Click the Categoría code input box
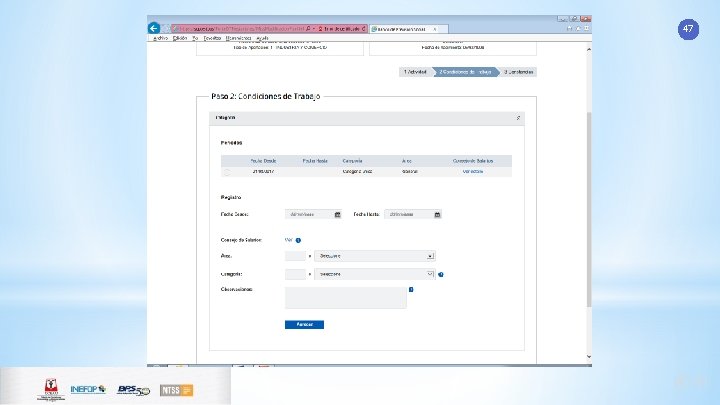This screenshot has height=405, width=720. pyautogui.click(x=295, y=274)
